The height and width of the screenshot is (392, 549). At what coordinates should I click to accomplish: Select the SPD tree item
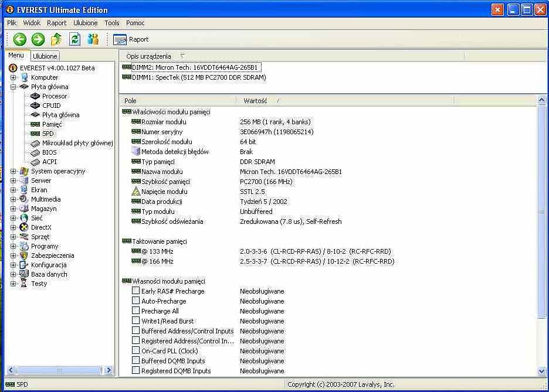[48, 134]
